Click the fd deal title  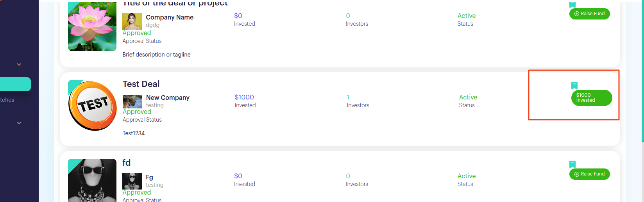coord(127,163)
